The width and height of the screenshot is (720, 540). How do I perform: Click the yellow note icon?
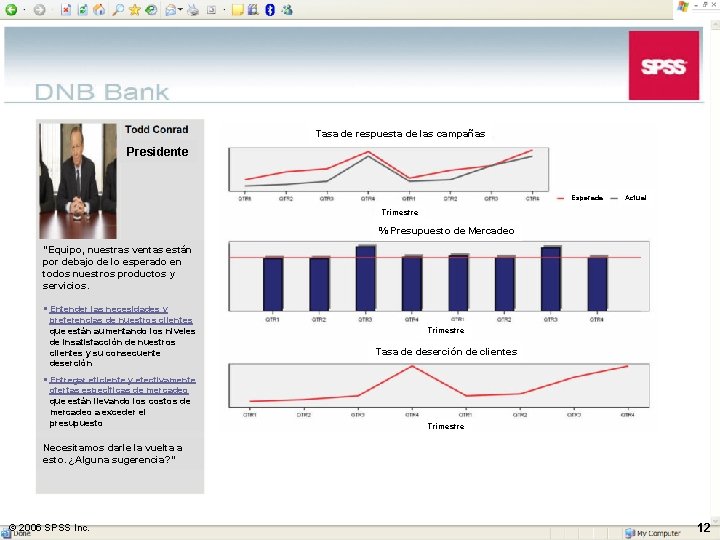pos(237,10)
